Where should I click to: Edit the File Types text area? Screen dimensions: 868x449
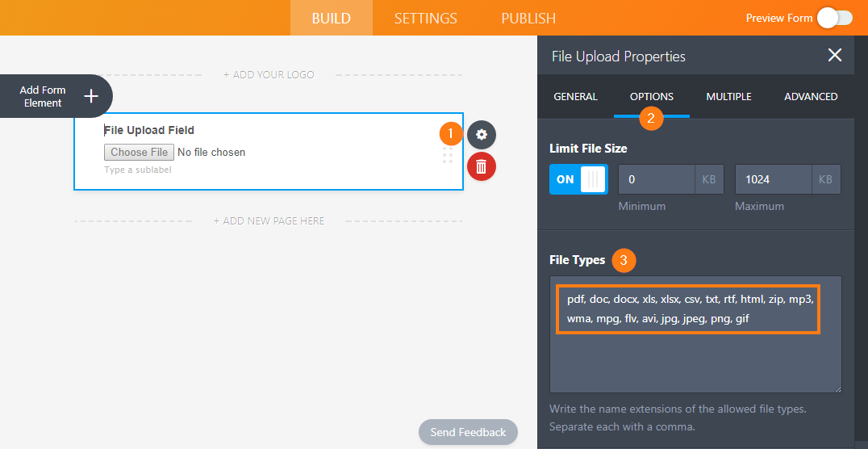[695, 363]
